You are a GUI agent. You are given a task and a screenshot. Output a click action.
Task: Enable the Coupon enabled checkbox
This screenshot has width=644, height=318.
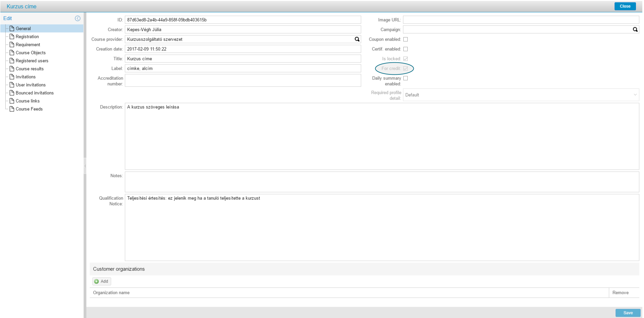coord(405,39)
